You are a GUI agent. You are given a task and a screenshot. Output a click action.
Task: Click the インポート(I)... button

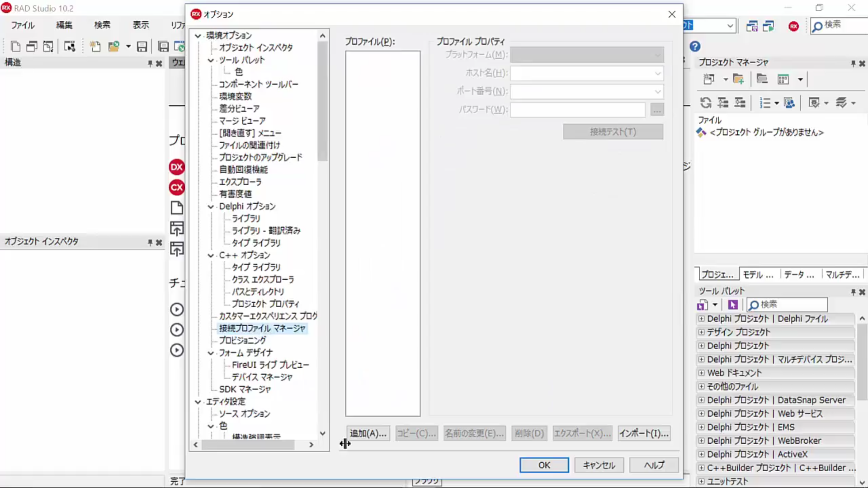coord(644,433)
